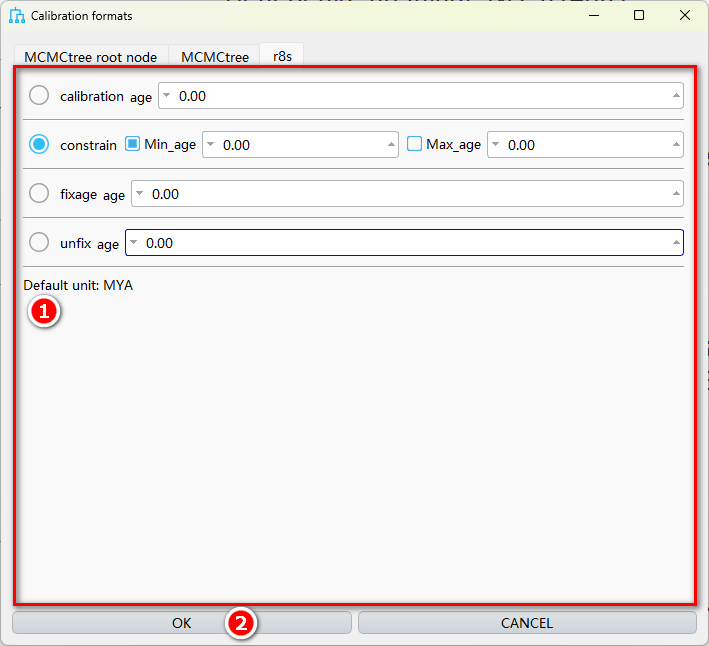Open the MCMCtree tab
The height and width of the screenshot is (646, 709).
(x=214, y=57)
